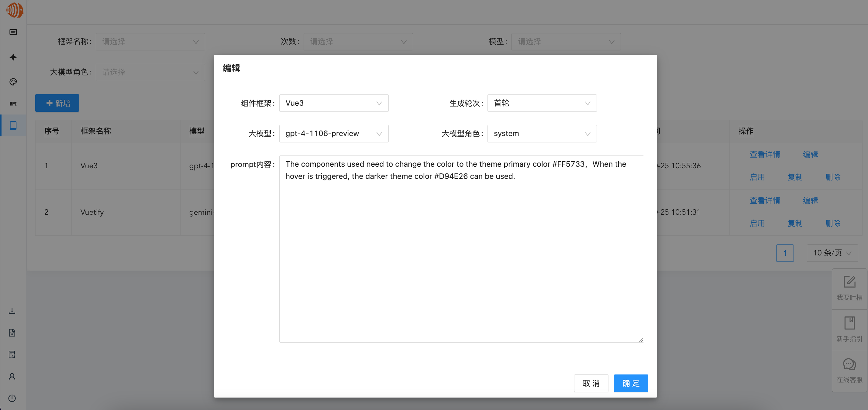
Task: Click the user profile icon in sidebar
Action: pos(12,376)
